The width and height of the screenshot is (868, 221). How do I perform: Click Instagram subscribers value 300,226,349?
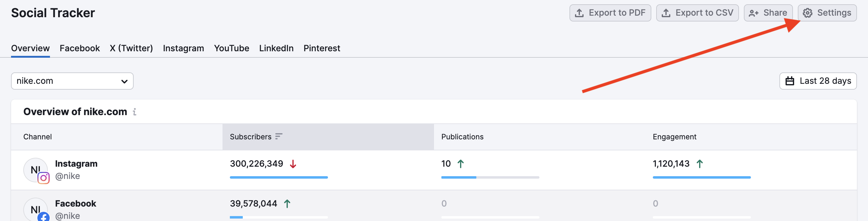click(257, 164)
